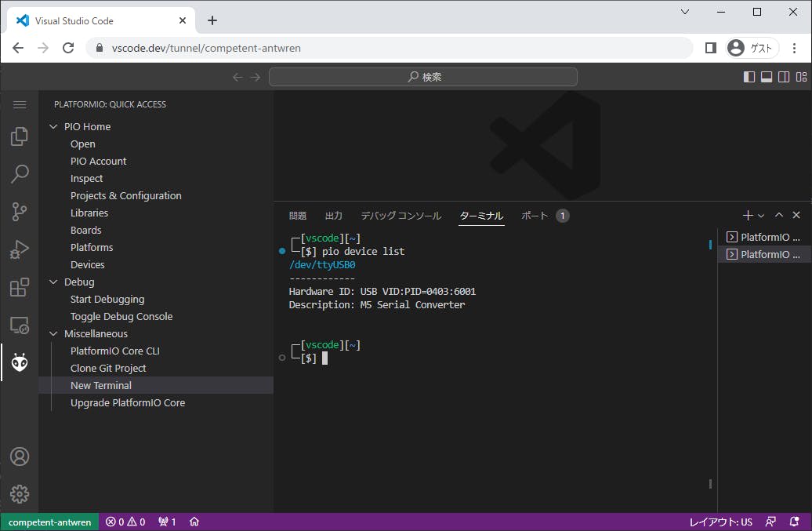Open the Accounts menu in activity bar

point(19,456)
